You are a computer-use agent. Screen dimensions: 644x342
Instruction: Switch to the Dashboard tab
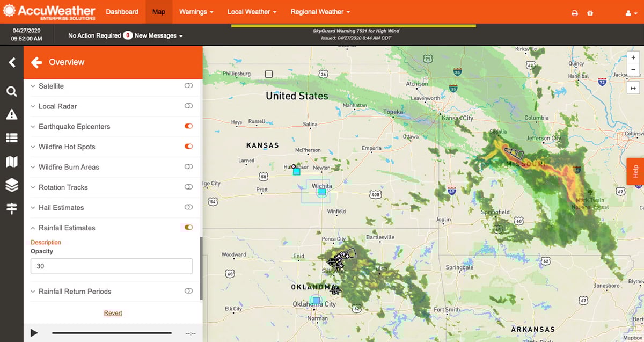pos(122,12)
